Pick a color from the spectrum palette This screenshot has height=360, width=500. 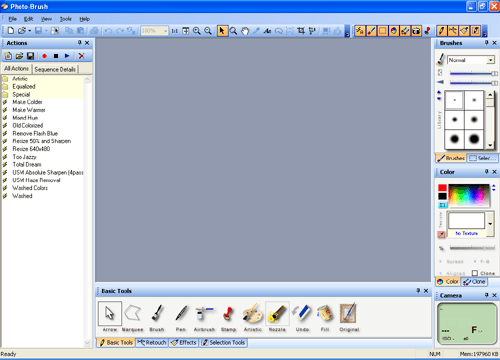pos(469,195)
